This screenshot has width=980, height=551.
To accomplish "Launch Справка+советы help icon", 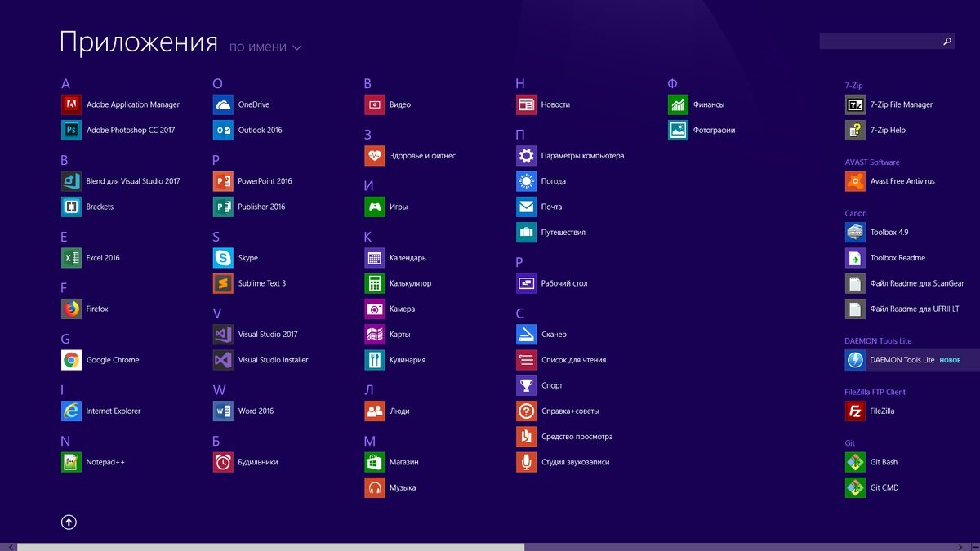I will (x=527, y=411).
